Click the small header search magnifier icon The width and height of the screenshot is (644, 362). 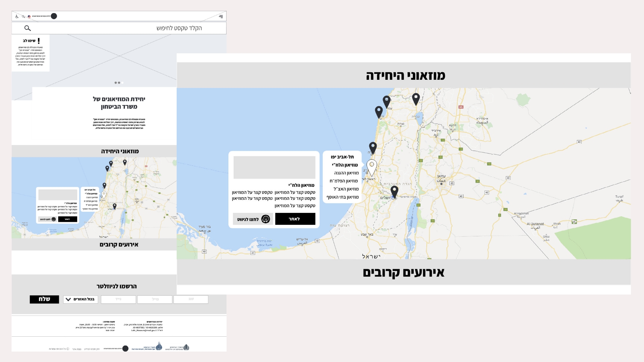pyautogui.click(x=23, y=16)
